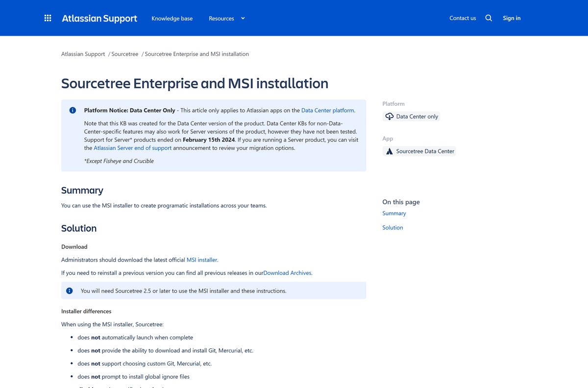Open the Sourcetree Enterprise and MSI installation breadcrumb

(x=197, y=54)
